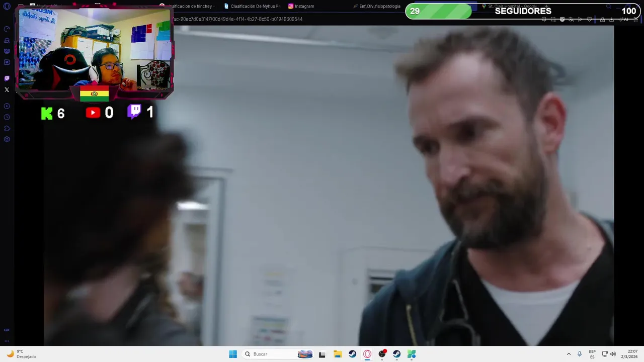Open X (Twitter) panel in sidebar

pos(7,89)
